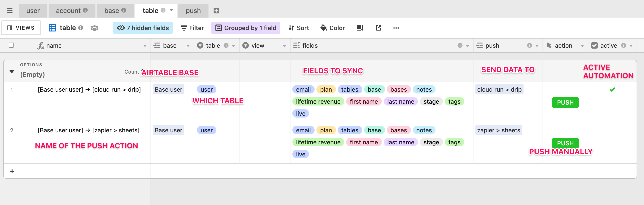The height and width of the screenshot is (205, 644).
Task: Collapse the (Empty) options group
Action: (x=12, y=71)
